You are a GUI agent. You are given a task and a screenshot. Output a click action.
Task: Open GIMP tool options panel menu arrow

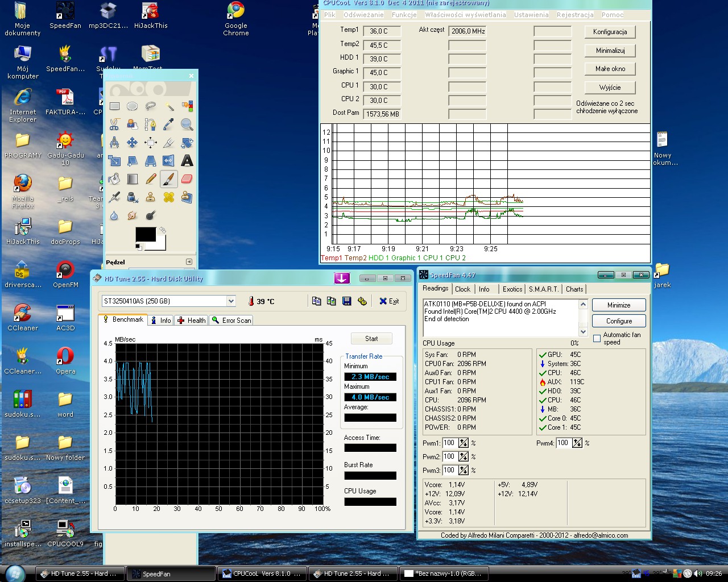(x=189, y=262)
